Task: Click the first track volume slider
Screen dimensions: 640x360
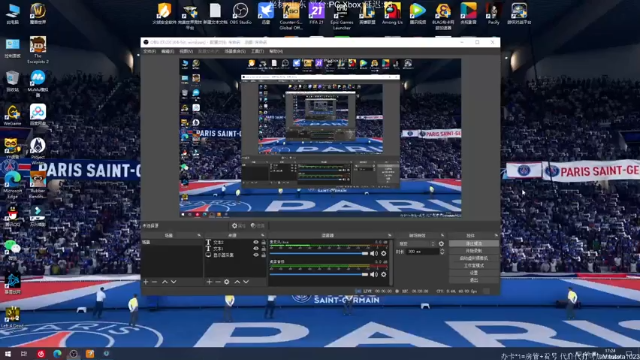Action: [319, 253]
